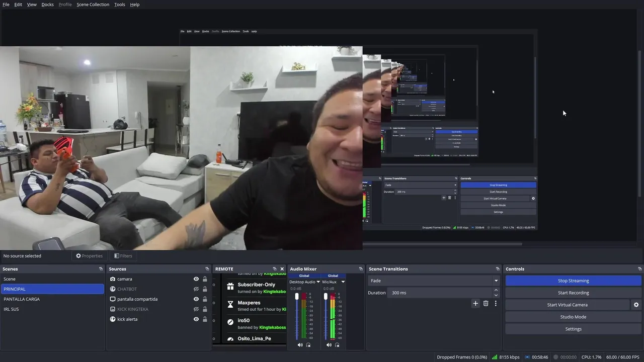This screenshot has height=362, width=644.
Task: Hide the camara source
Action: click(x=196, y=279)
